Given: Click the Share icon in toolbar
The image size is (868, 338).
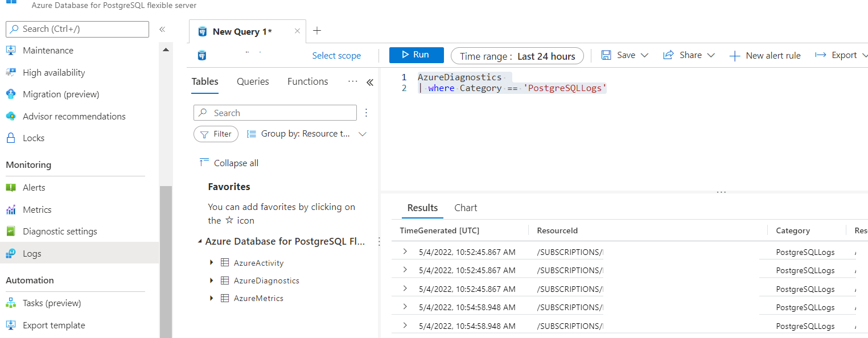Looking at the screenshot, I should point(669,55).
